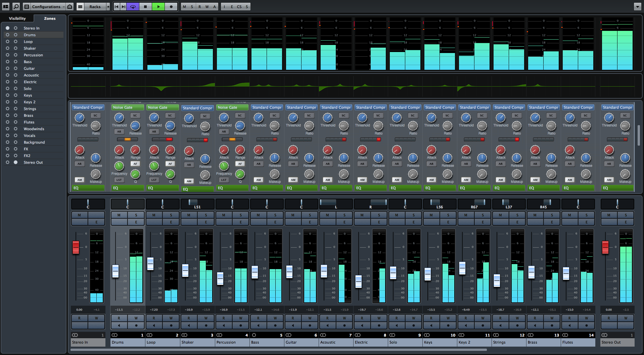The width and height of the screenshot is (644, 355).
Task: Enable monitor speaker icon on Drums channel
Action: tap(119, 325)
